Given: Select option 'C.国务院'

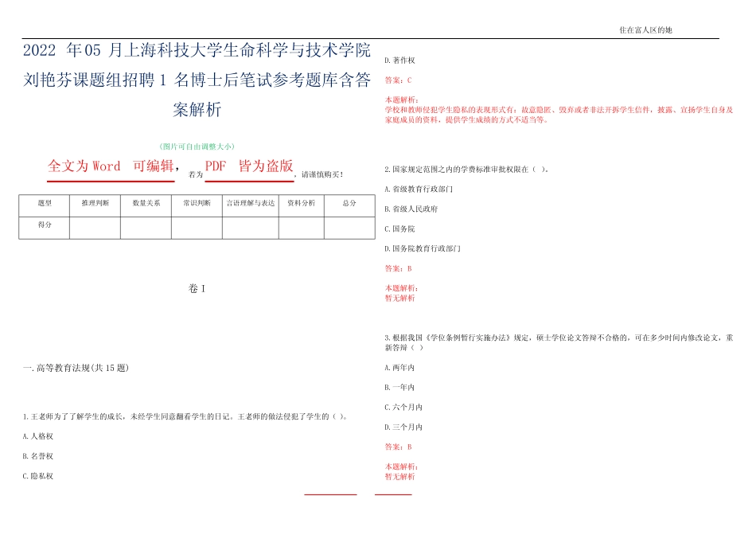Looking at the screenshot, I should [399, 228].
